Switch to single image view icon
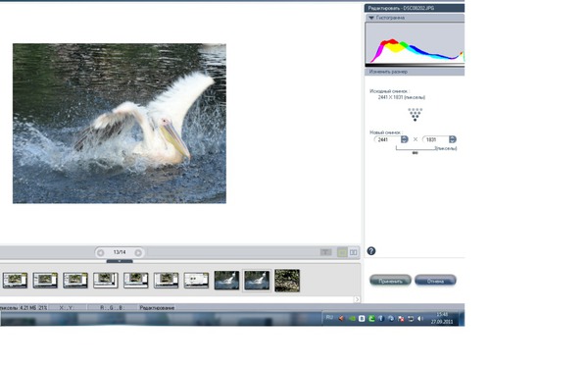The image size is (588, 368). [342, 252]
